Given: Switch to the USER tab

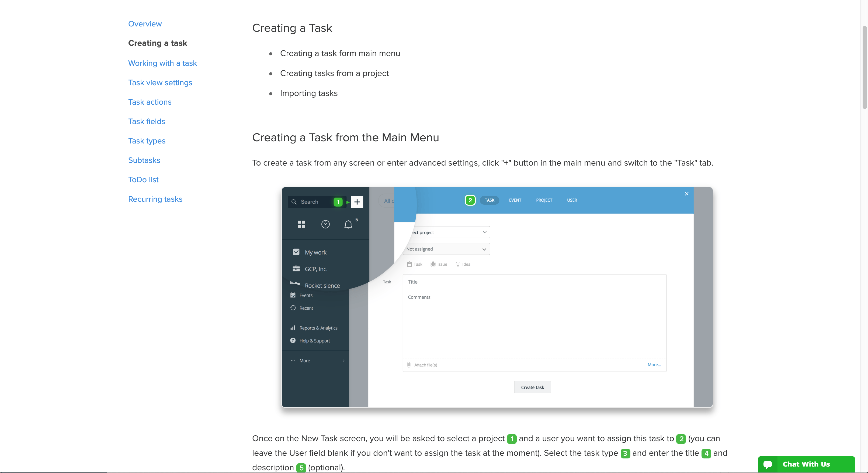Looking at the screenshot, I should [x=572, y=200].
